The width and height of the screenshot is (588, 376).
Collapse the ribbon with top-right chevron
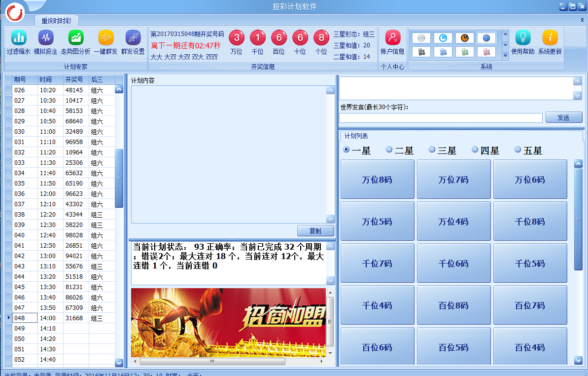click(583, 20)
